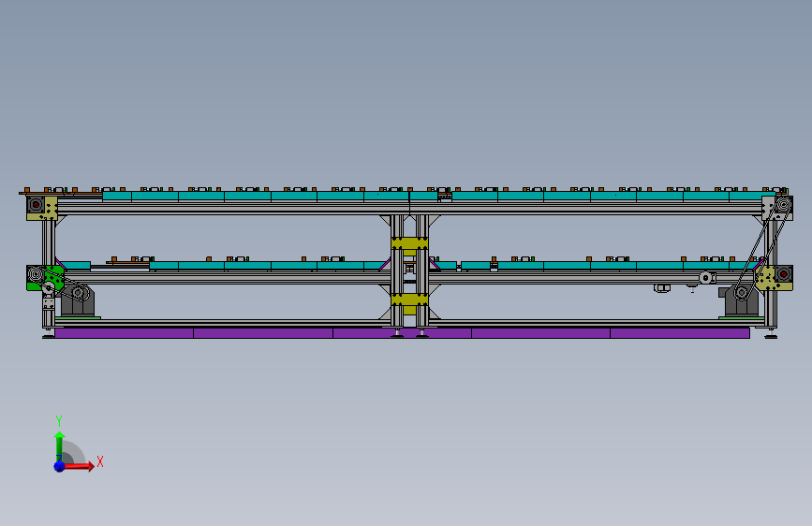Select the red-centered bearing block at top-left corner
812x526 pixels.
coord(36,205)
